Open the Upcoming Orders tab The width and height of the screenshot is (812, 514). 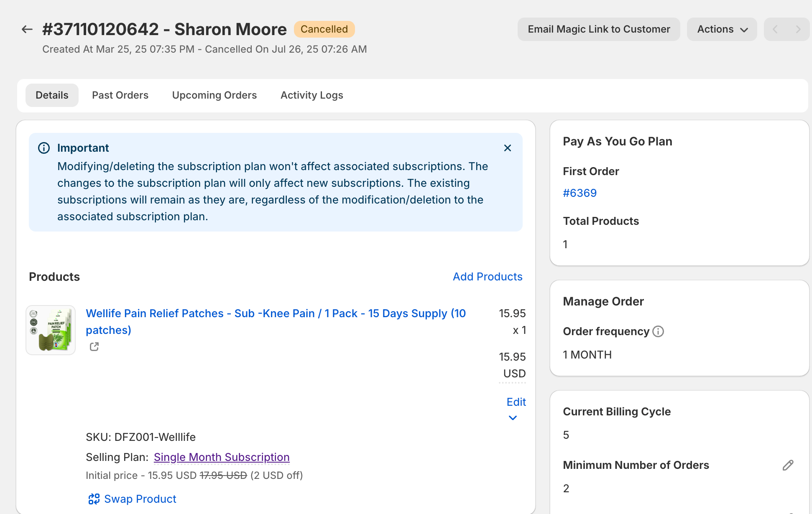[214, 95]
